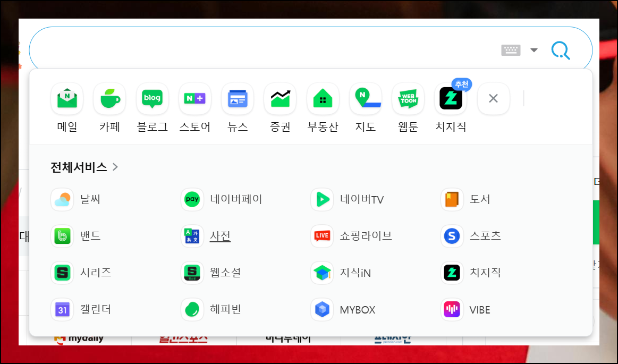
Task: Open the 밴드 text link
Action: [90, 236]
